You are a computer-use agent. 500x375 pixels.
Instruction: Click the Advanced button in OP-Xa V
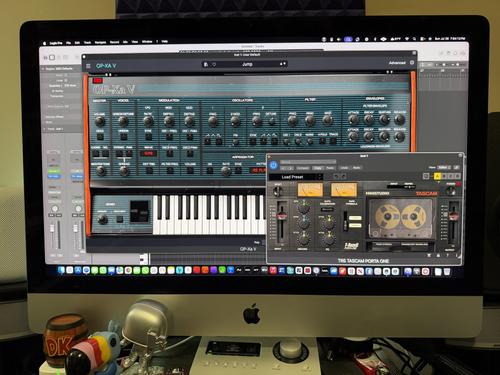(x=397, y=63)
